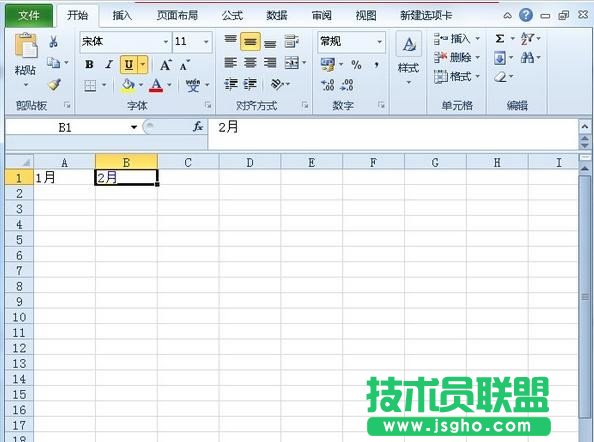Image resolution: width=594 pixels, height=442 pixels.
Task: Toggle Italic formatting
Action: [x=109, y=65]
